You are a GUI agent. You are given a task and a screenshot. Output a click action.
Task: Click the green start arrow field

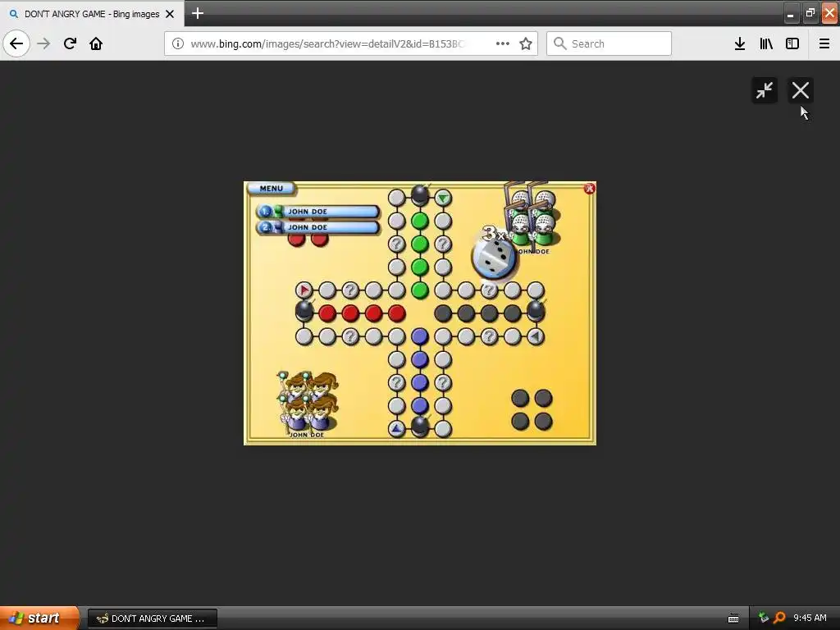point(443,199)
